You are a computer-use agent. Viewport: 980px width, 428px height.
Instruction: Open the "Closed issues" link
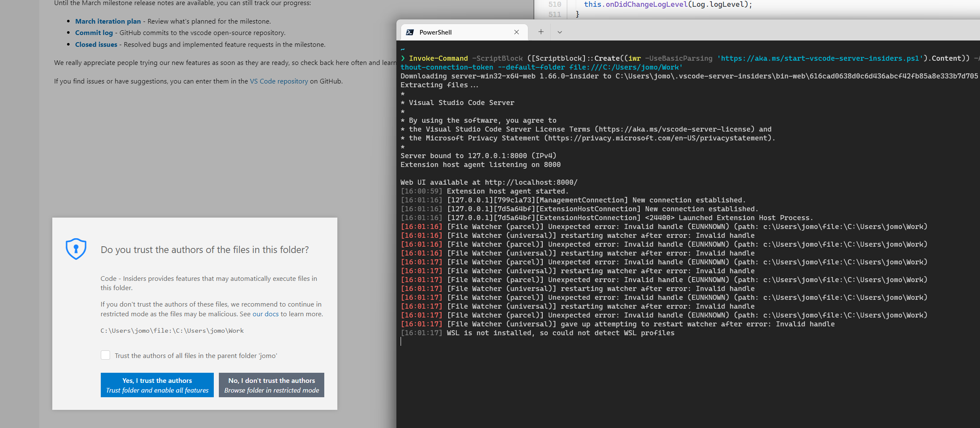tap(96, 44)
